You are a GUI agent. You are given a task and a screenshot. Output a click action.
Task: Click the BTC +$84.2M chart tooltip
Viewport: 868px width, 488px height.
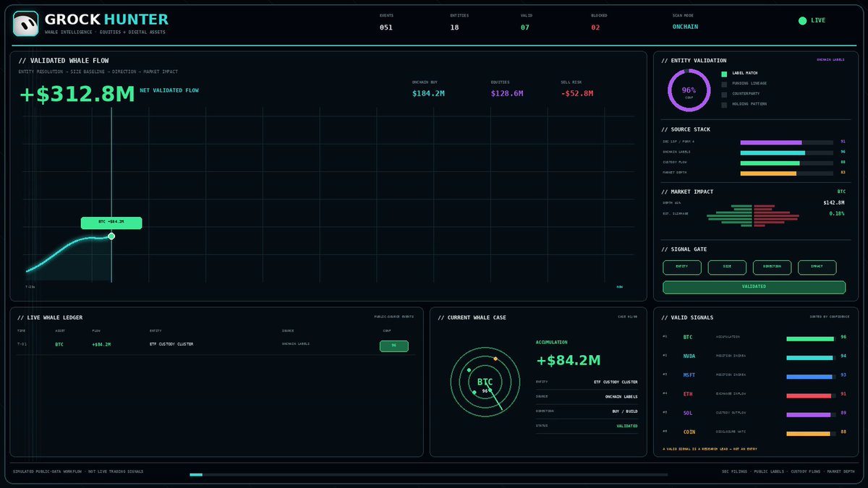tap(111, 222)
